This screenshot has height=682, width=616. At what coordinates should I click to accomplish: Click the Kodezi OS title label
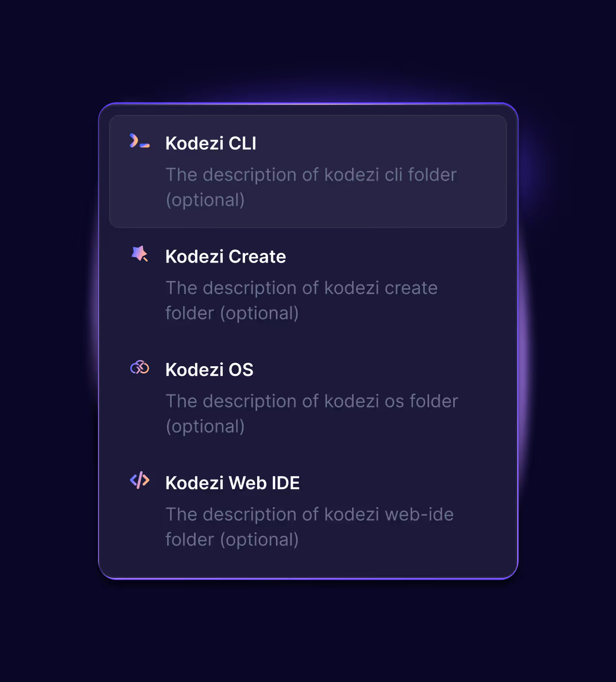coord(209,370)
